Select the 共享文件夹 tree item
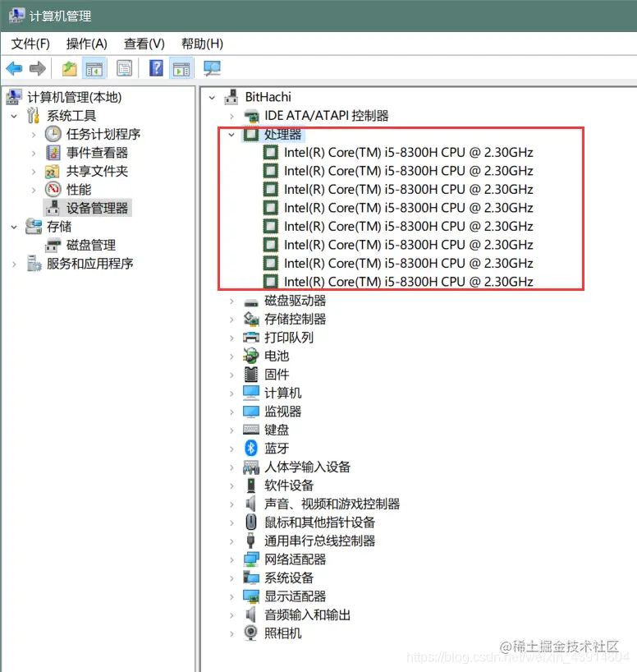637x672 pixels. click(97, 171)
